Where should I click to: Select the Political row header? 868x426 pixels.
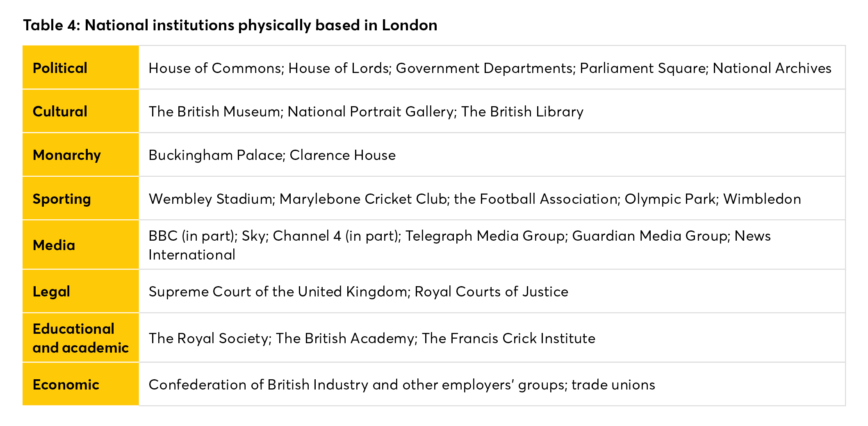[x=60, y=68]
